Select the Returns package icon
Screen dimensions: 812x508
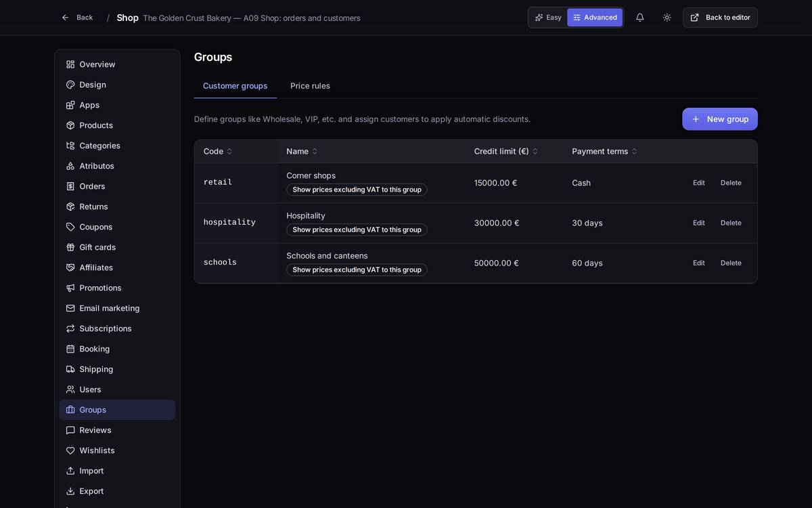70,207
